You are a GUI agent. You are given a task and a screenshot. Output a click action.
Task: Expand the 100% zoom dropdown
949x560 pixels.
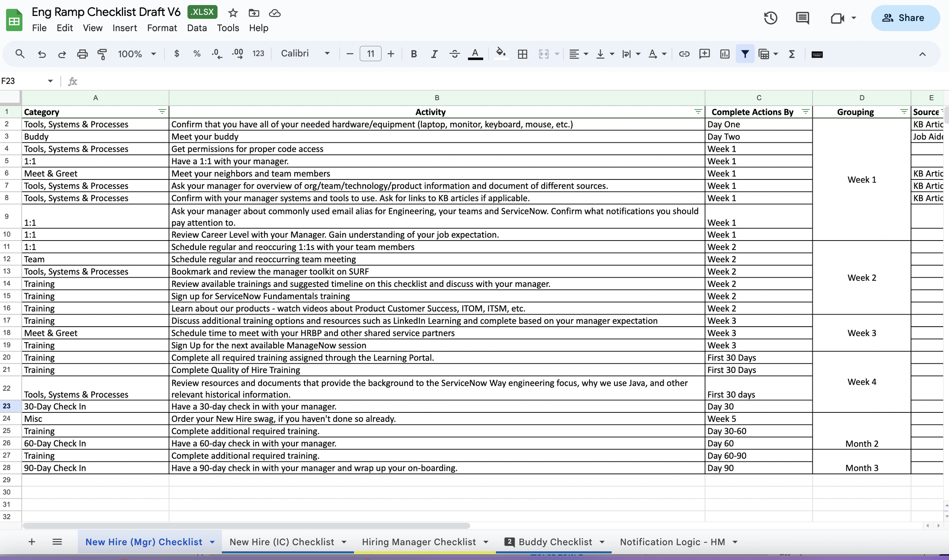click(x=137, y=54)
